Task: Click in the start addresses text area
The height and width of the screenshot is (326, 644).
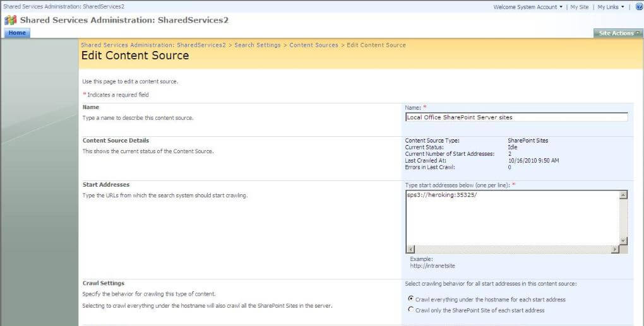Action: click(512, 218)
